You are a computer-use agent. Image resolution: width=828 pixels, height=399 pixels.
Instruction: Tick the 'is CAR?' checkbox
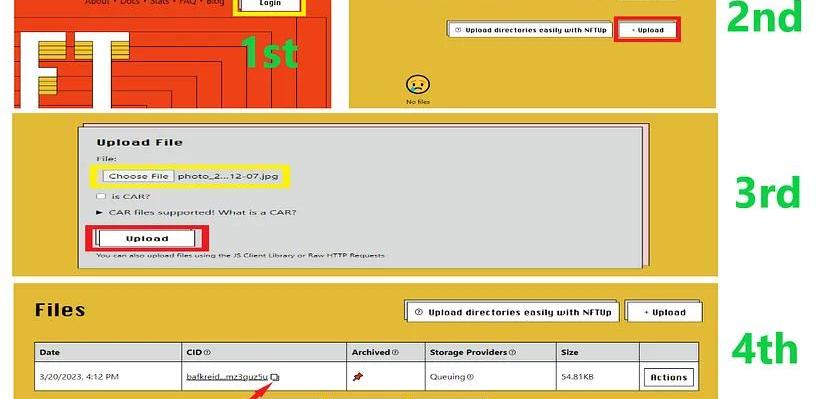click(x=101, y=196)
